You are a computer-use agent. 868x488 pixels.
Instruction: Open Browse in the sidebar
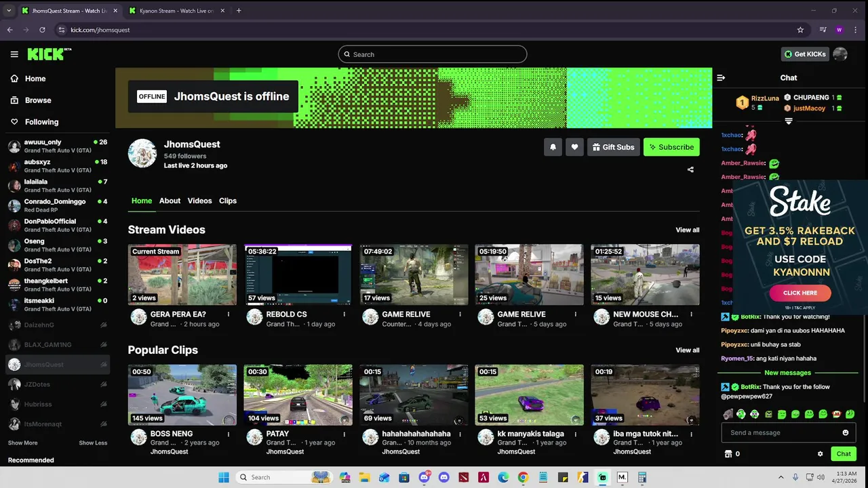click(31, 100)
